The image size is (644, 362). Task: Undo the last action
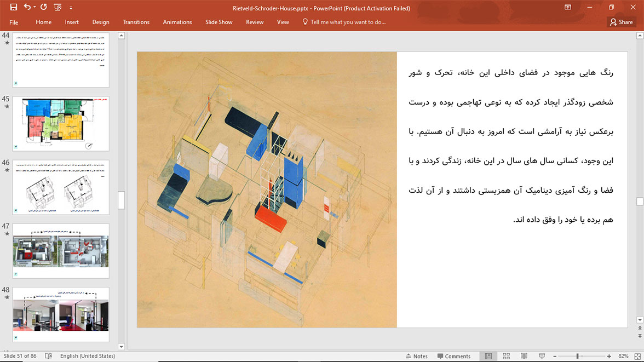pyautogui.click(x=27, y=7)
